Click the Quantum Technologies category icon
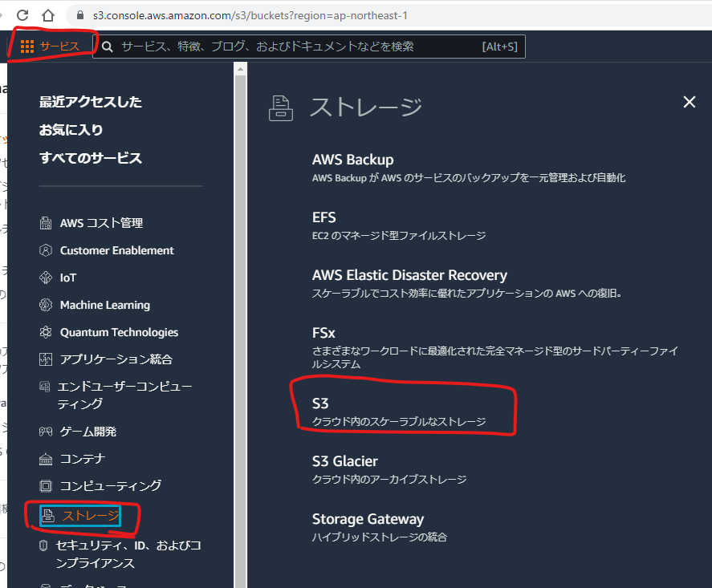Screen dimensions: 712x588 point(46,332)
